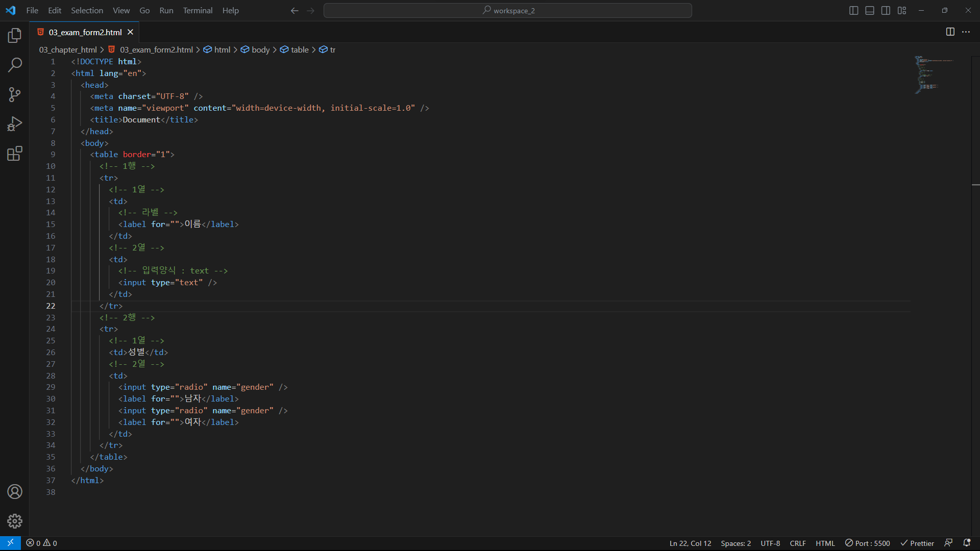Click the notifications bell in status bar
Screen dimensions: 980x551
point(967,543)
